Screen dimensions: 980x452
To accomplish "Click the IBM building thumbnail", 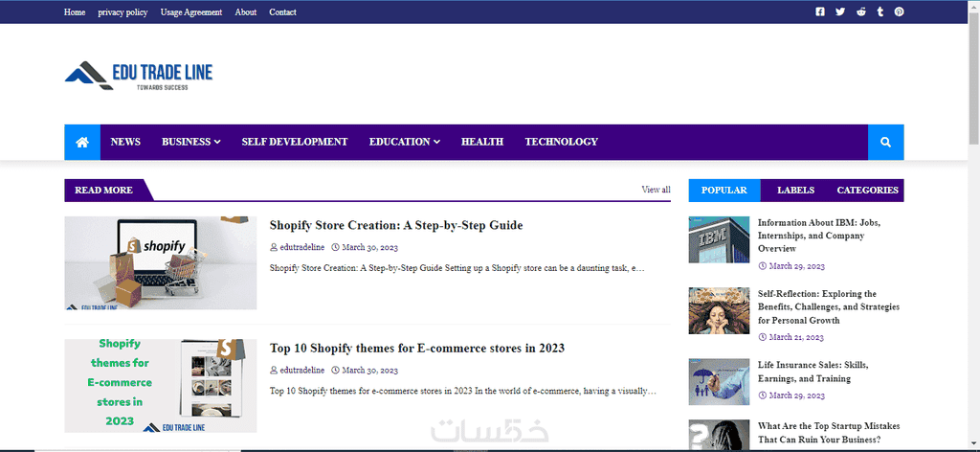I will (x=719, y=240).
